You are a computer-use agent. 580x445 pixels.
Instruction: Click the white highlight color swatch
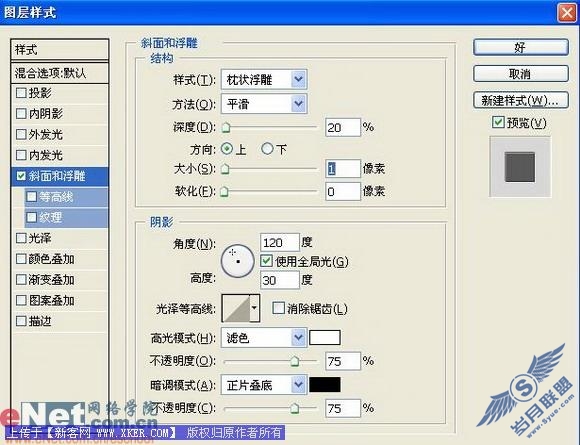coord(324,338)
